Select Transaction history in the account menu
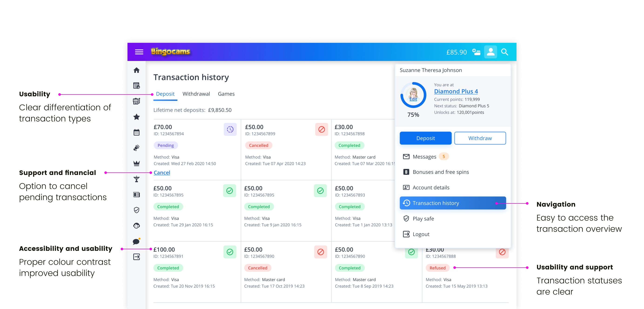This screenshot has height=309, width=644. [436, 203]
